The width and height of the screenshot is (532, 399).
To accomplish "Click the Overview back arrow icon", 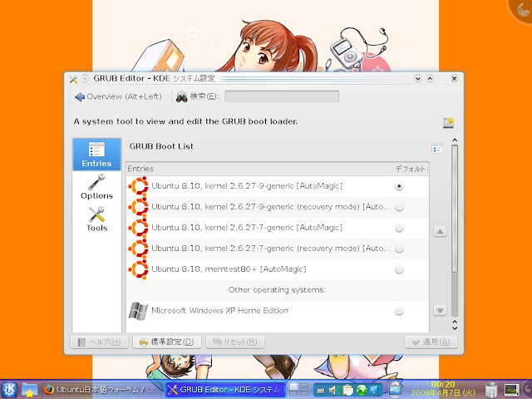I will (x=80, y=97).
